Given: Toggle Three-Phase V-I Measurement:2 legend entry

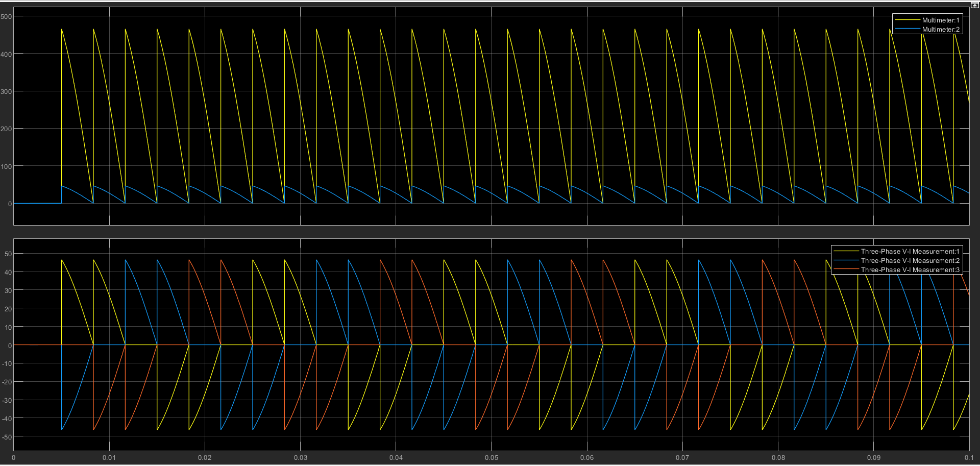Looking at the screenshot, I should click(897, 260).
